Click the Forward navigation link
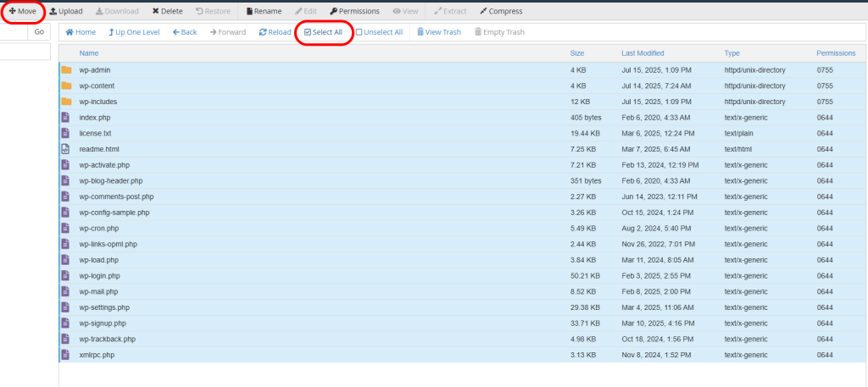The width and height of the screenshot is (868, 387). click(x=227, y=32)
